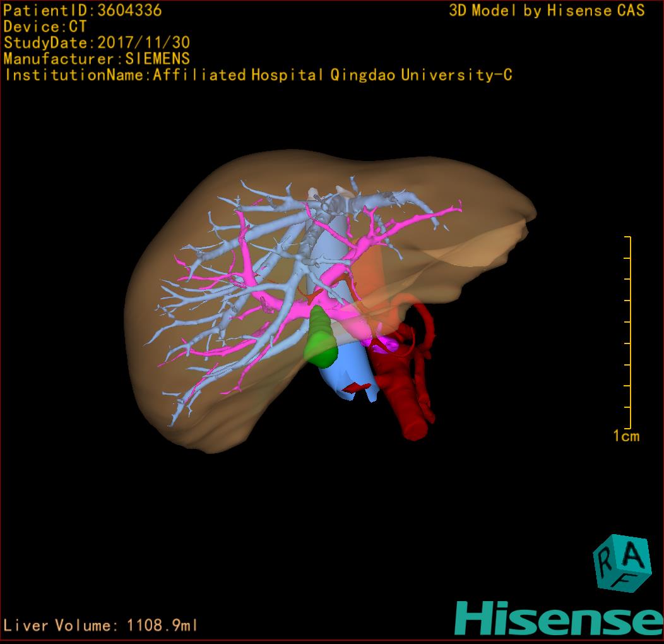Click the PatientID:3604336 text
The height and width of the screenshot is (644, 664).
click(x=83, y=11)
